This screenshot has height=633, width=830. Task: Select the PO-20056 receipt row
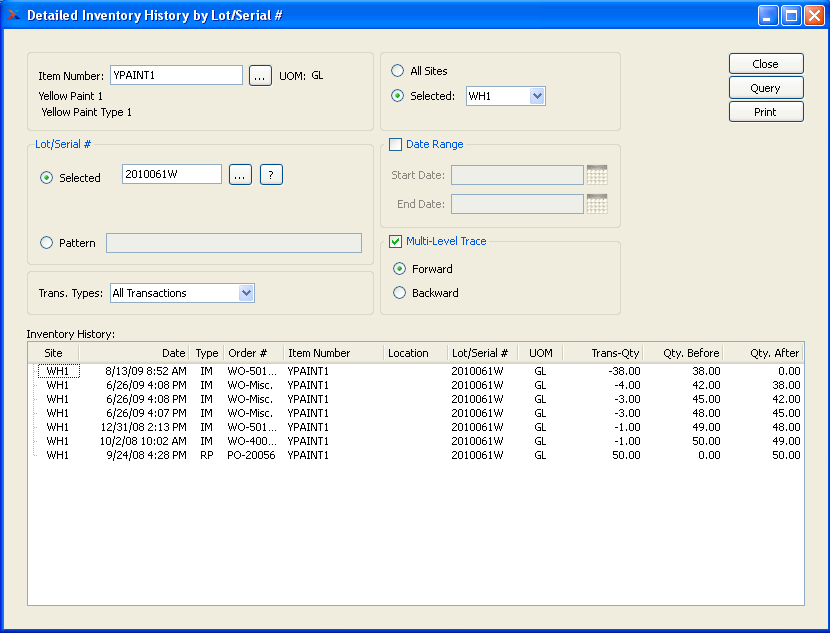(x=416, y=455)
